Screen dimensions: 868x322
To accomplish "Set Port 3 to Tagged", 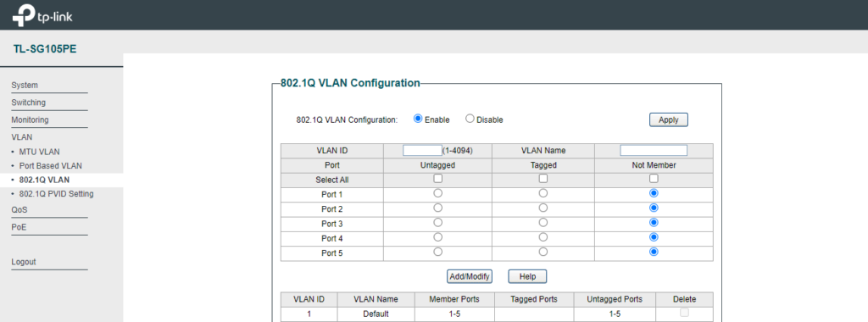I will [543, 222].
